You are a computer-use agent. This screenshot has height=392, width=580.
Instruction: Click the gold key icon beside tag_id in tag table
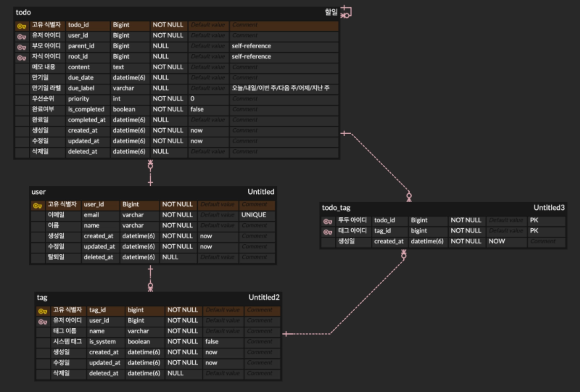coord(43,311)
